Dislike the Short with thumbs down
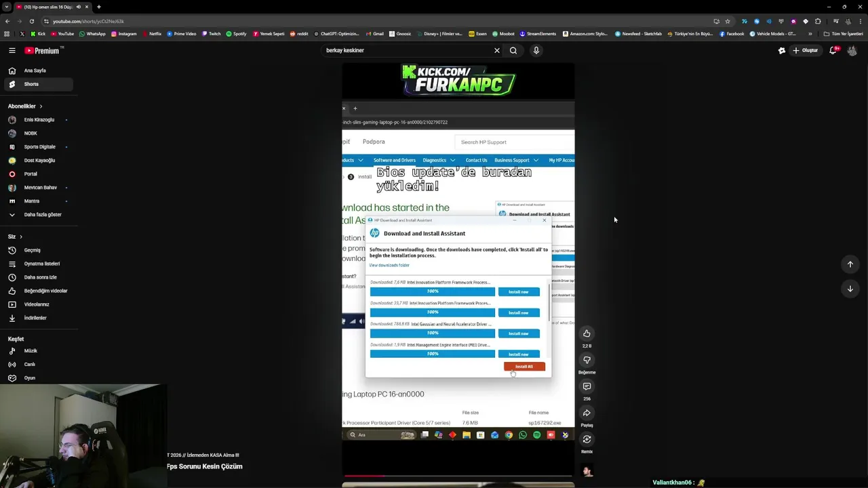 [x=587, y=360]
